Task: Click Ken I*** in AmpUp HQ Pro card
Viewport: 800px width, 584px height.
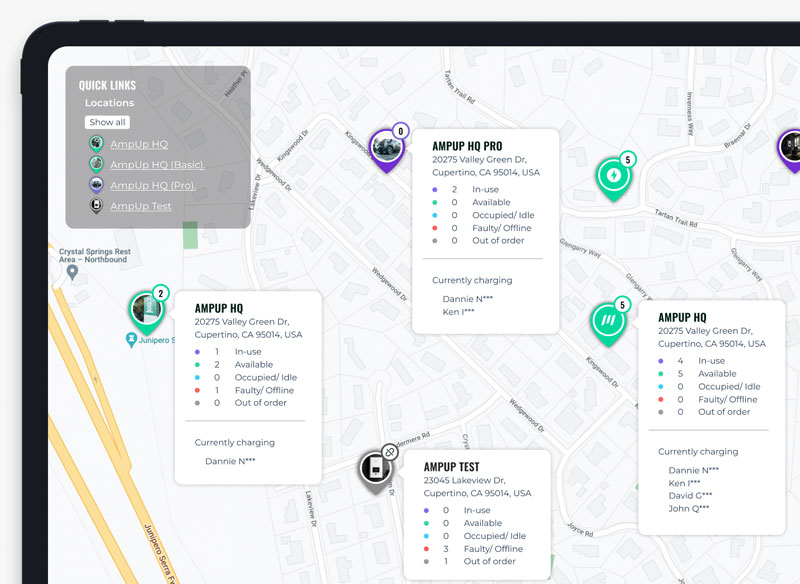Action: pos(458,312)
